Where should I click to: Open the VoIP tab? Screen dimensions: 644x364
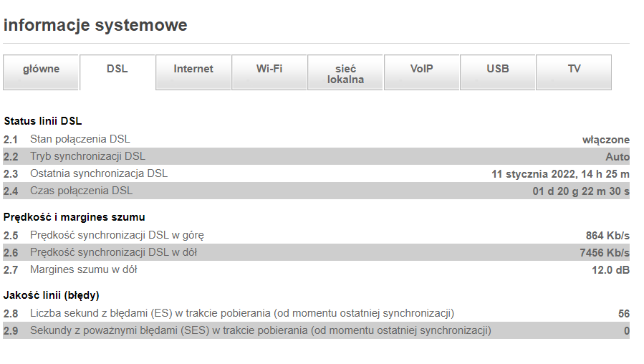tap(422, 70)
